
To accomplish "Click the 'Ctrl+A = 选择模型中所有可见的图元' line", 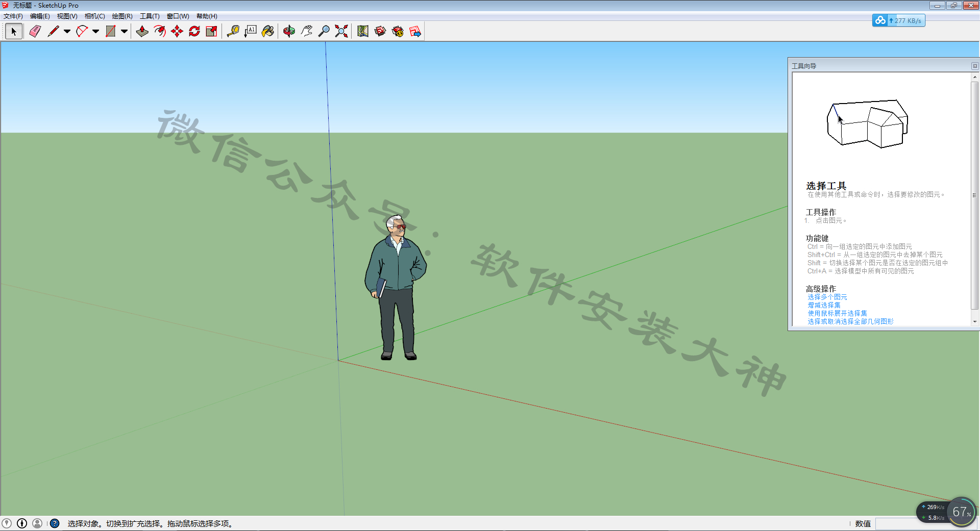I will tap(861, 271).
